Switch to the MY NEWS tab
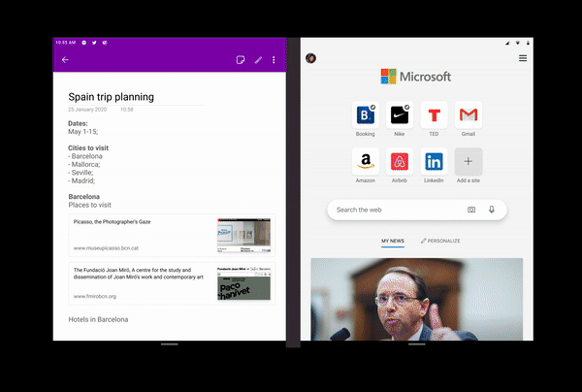Viewport: 582px width, 392px height. tap(393, 241)
